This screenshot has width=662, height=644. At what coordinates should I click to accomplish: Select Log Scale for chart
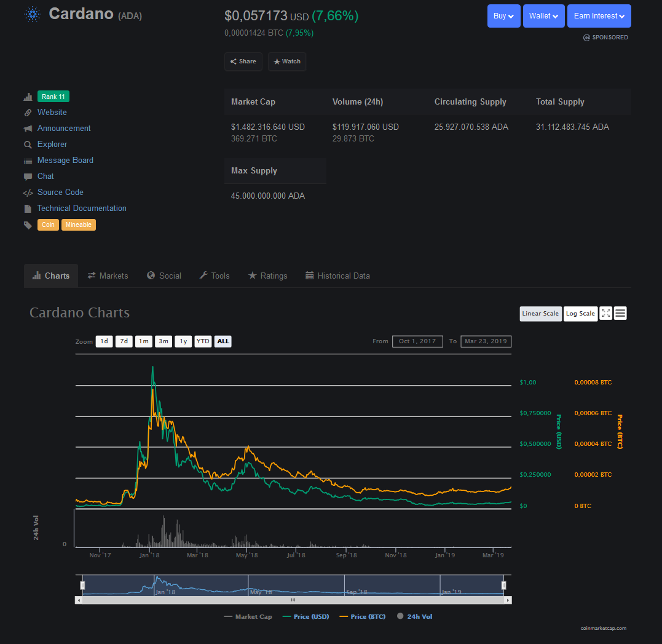580,314
